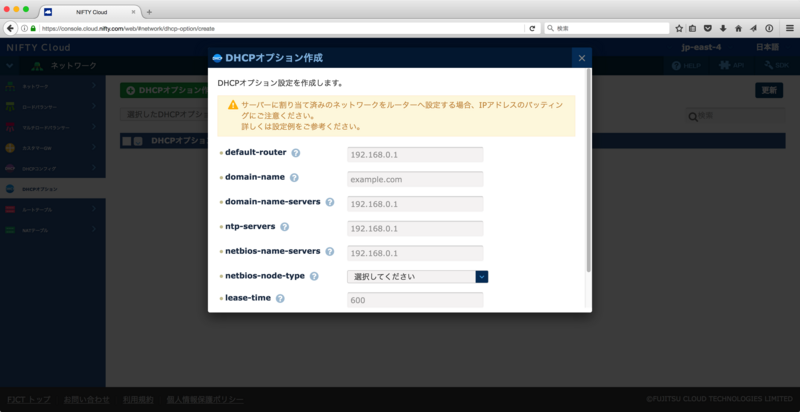Image resolution: width=800 pixels, height=412 pixels.
Task: Close the DHCPオプション作成 dialog
Action: pyautogui.click(x=582, y=58)
